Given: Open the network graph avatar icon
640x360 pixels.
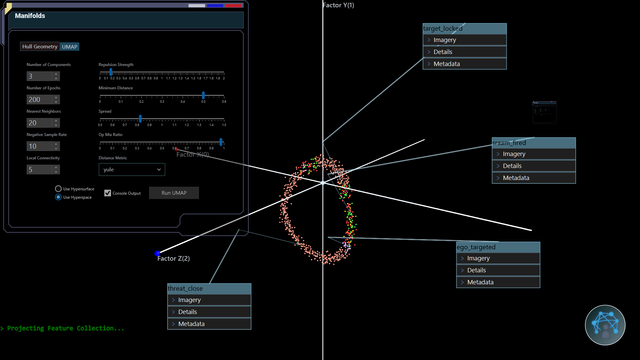Looking at the screenshot, I should [x=605, y=325].
